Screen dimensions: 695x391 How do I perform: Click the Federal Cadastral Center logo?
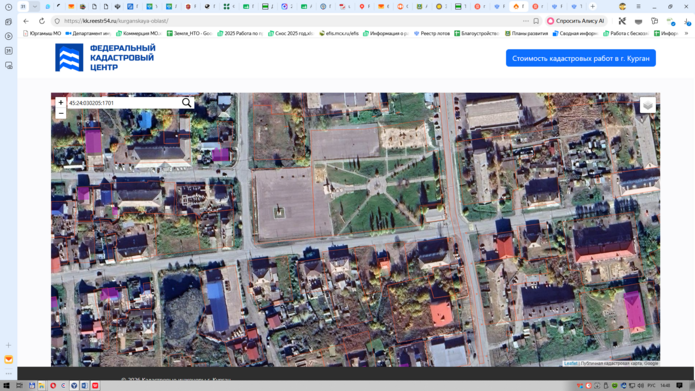tap(105, 58)
